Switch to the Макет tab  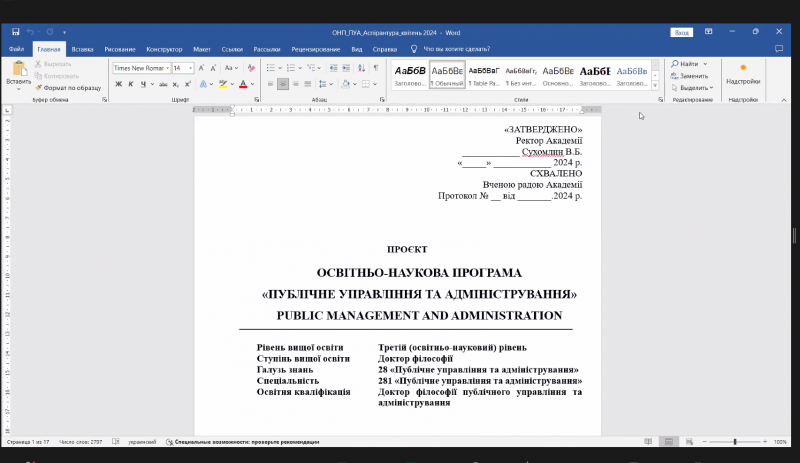click(x=202, y=49)
